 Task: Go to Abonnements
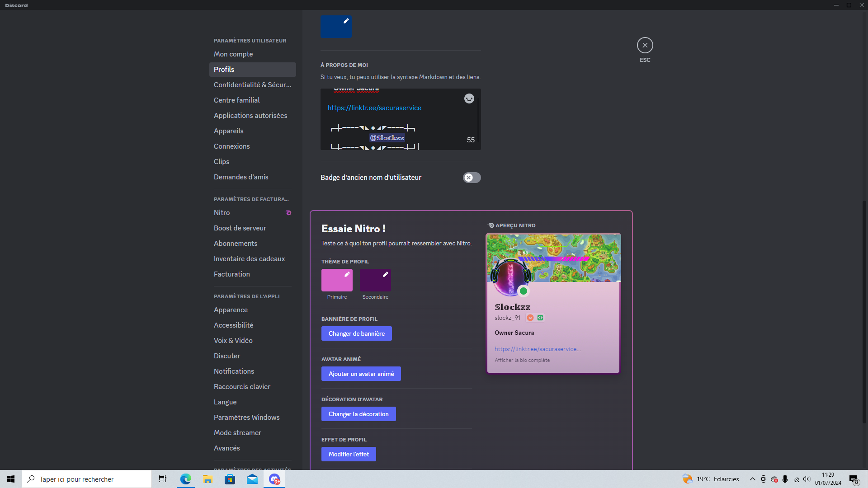pos(252,244)
